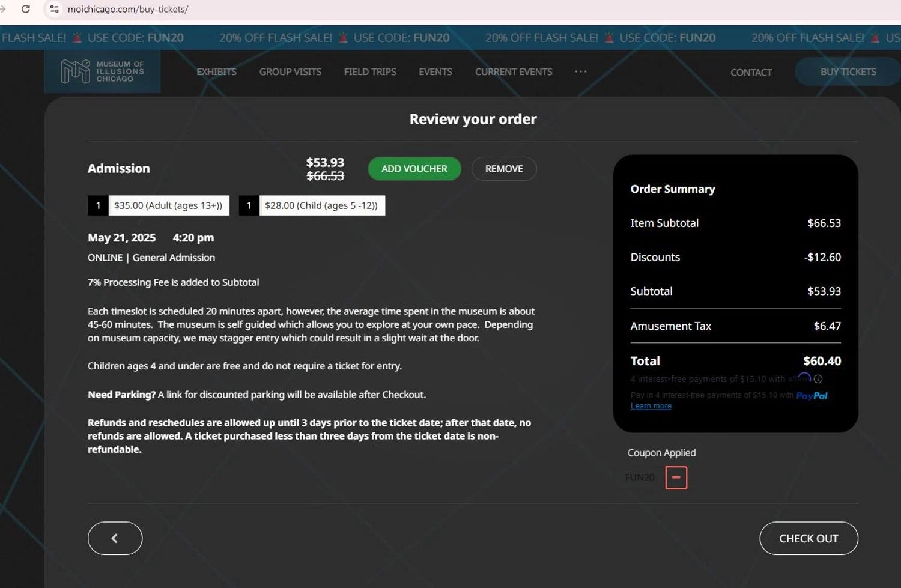
Task: Open the Current Events menu item
Action: (514, 72)
